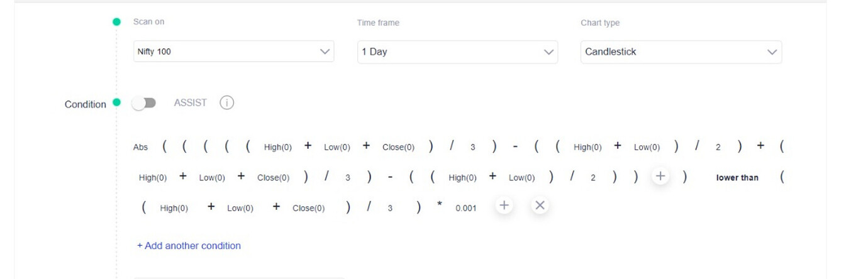Click the minus operator on the Abs line
Viewport: 868px width, 279px height.
click(515, 147)
